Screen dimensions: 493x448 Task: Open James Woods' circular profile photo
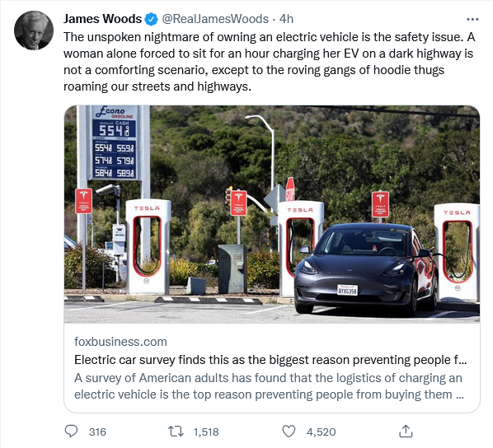tap(34, 30)
